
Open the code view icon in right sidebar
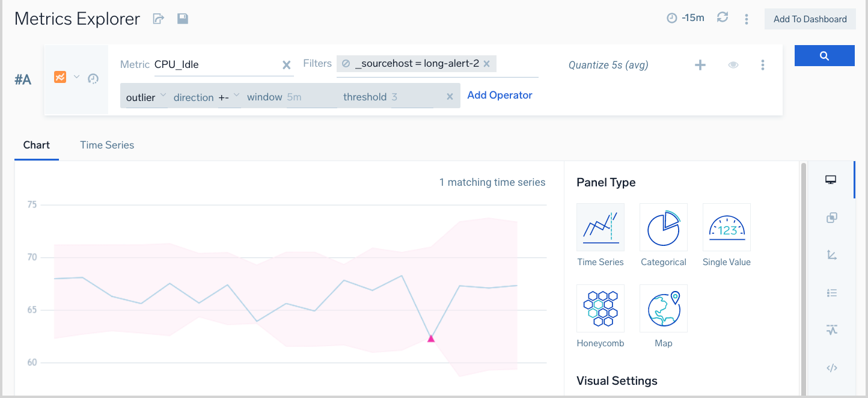click(x=831, y=368)
